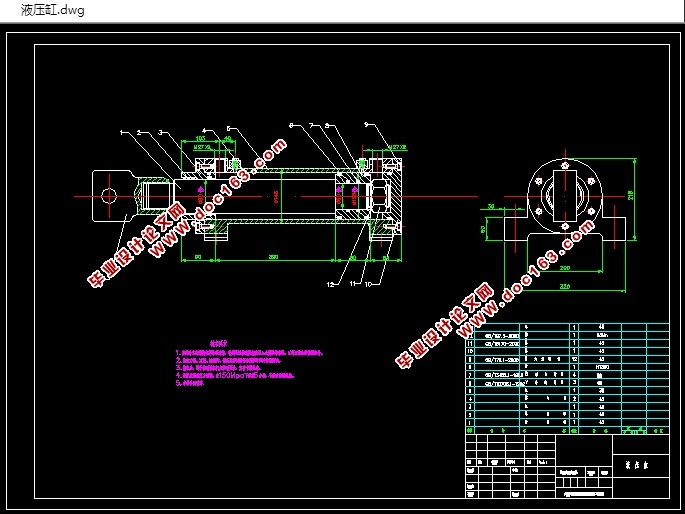Image resolution: width=685 pixels, height=514 pixels.
Task: Select part balloon number 10
Action: pos(368,284)
